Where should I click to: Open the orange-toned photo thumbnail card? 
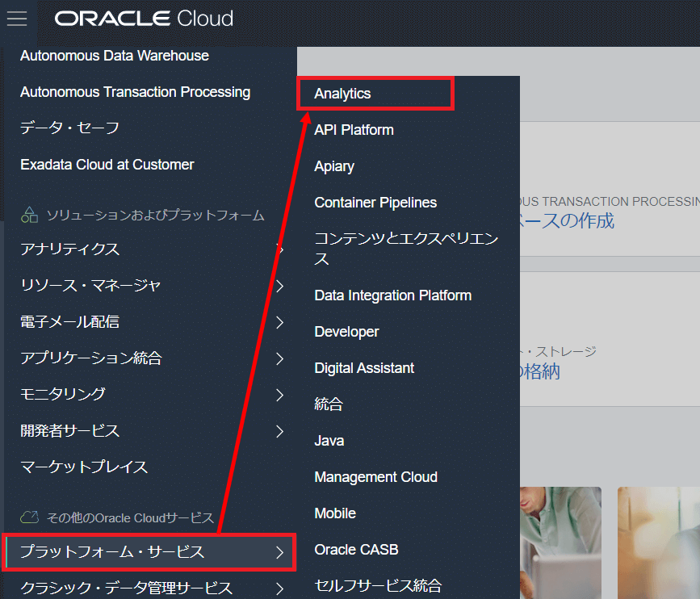click(659, 542)
